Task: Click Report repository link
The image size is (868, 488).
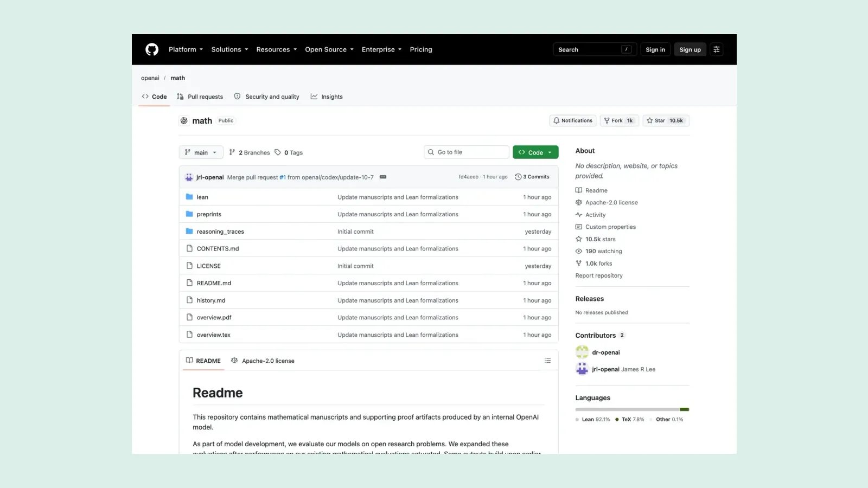Action: pyautogui.click(x=599, y=275)
